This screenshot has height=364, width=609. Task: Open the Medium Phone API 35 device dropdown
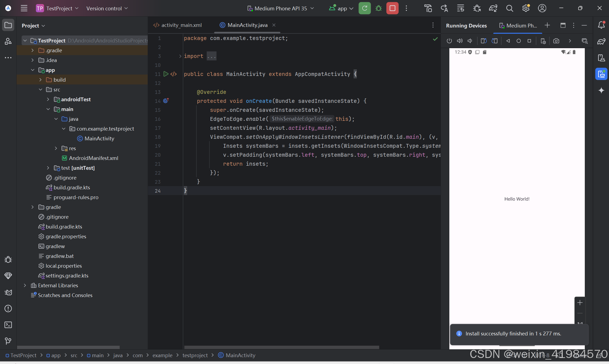click(281, 8)
